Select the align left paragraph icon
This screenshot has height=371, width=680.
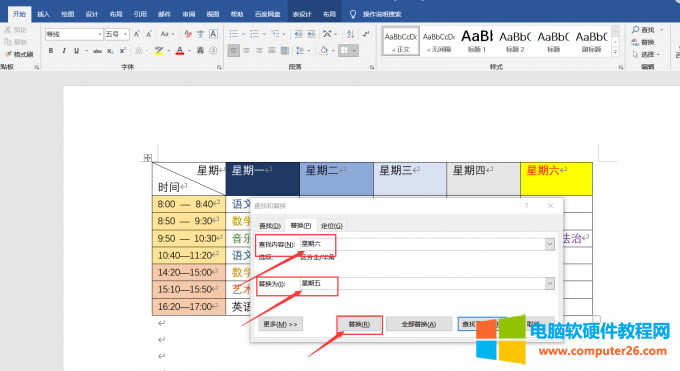point(233,51)
